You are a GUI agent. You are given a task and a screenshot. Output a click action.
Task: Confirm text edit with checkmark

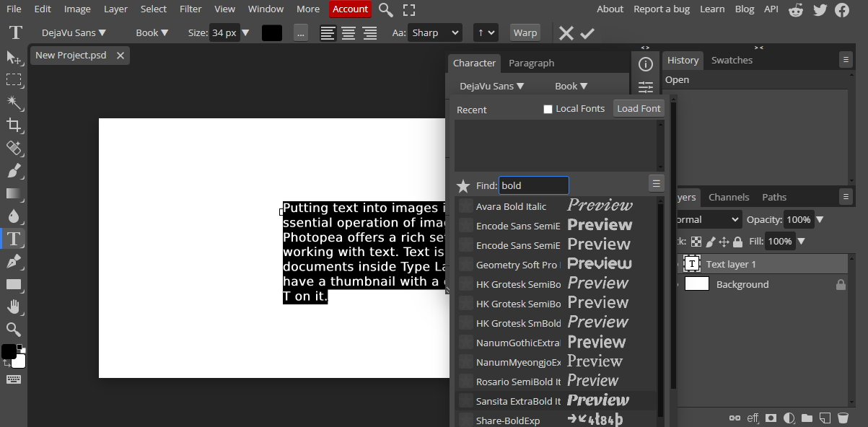587,33
